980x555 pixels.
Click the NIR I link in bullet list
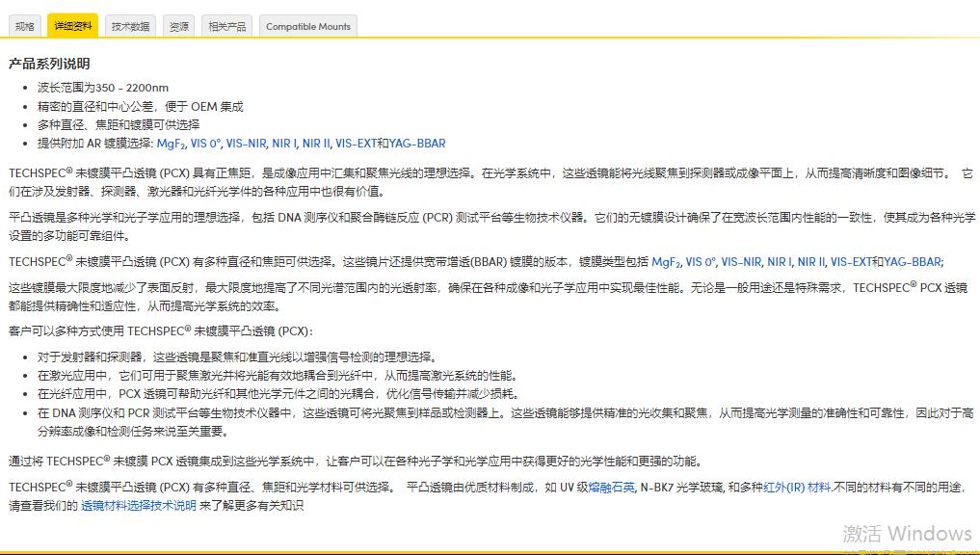283,143
